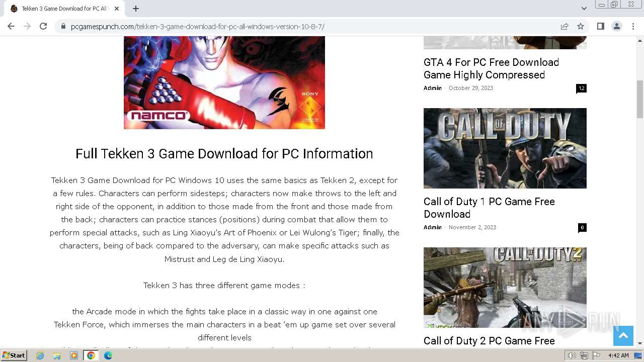This screenshot has width=644, height=362.
Task: Open the Call of Duty 1 thumbnail image
Action: click(505, 148)
